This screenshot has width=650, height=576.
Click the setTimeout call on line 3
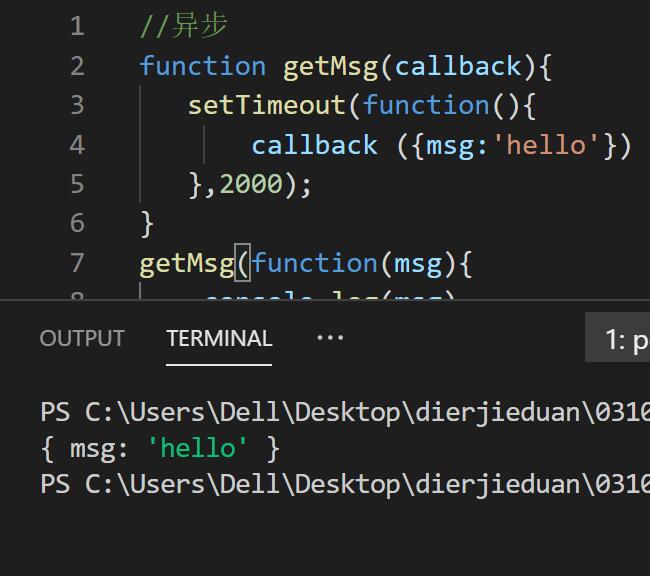pyautogui.click(x=267, y=105)
